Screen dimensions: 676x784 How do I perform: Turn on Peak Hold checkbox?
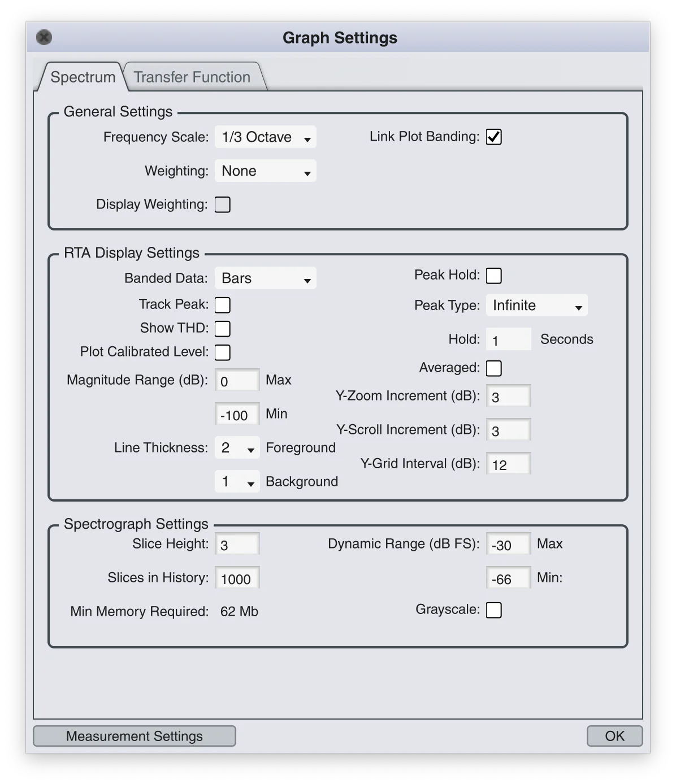click(x=493, y=276)
